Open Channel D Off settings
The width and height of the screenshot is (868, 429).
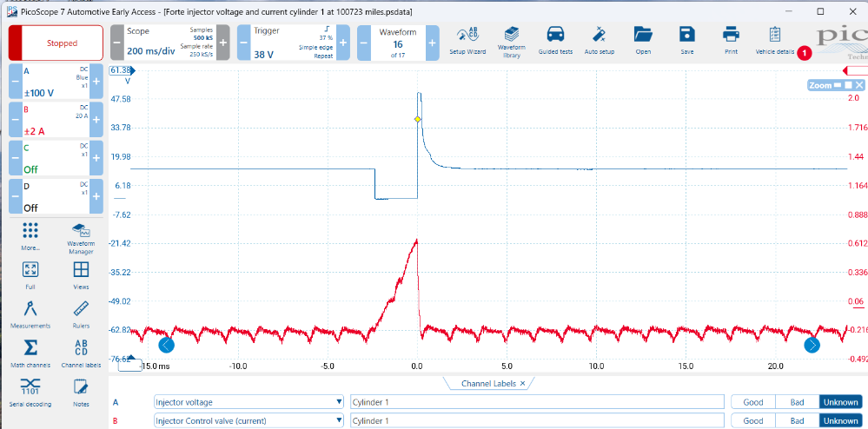[x=56, y=197]
